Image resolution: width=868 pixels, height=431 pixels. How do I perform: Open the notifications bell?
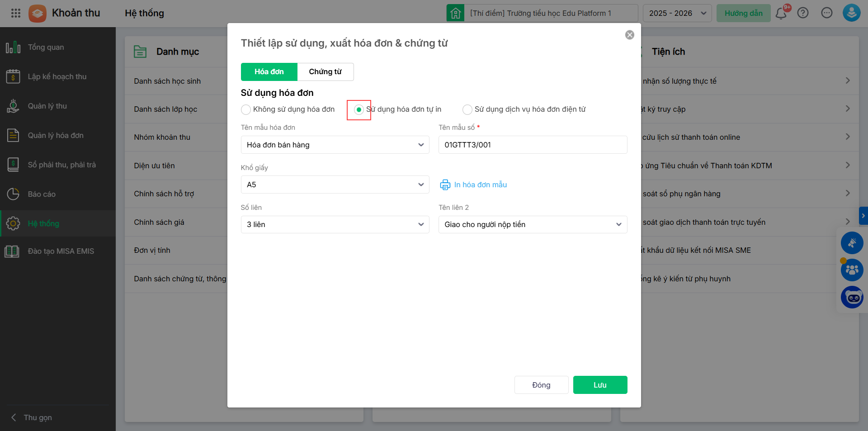(781, 13)
